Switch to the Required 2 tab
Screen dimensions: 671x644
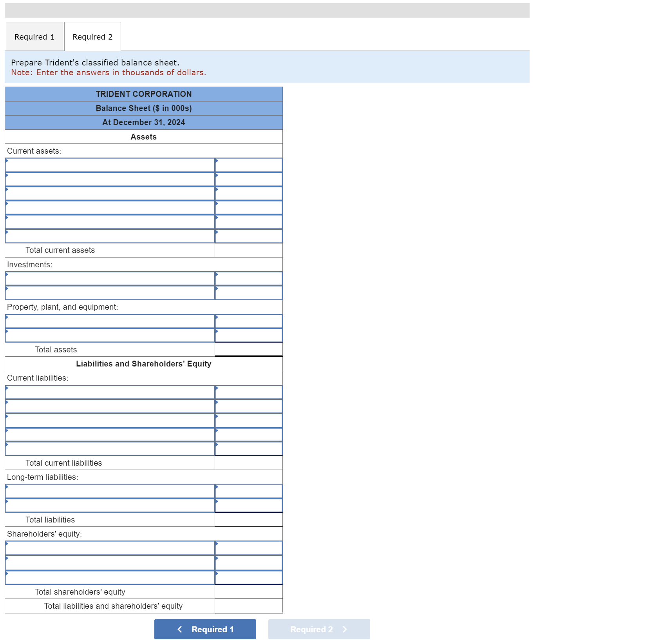pos(92,36)
